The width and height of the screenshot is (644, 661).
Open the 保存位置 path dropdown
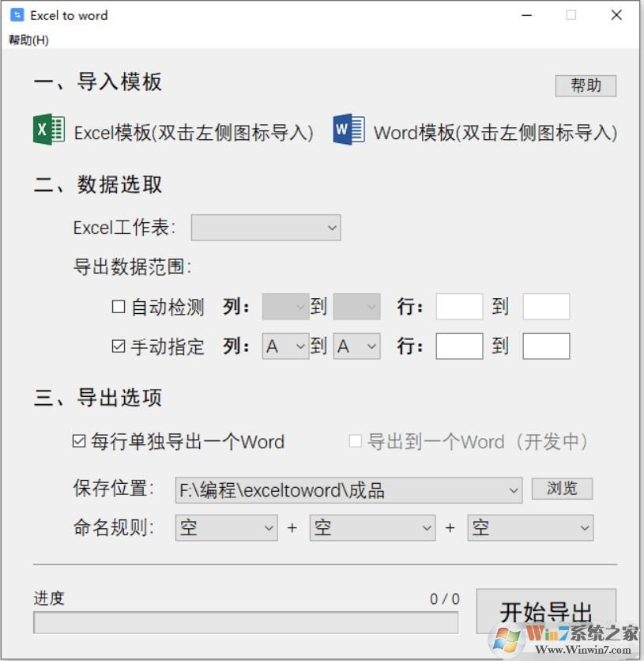348,489
